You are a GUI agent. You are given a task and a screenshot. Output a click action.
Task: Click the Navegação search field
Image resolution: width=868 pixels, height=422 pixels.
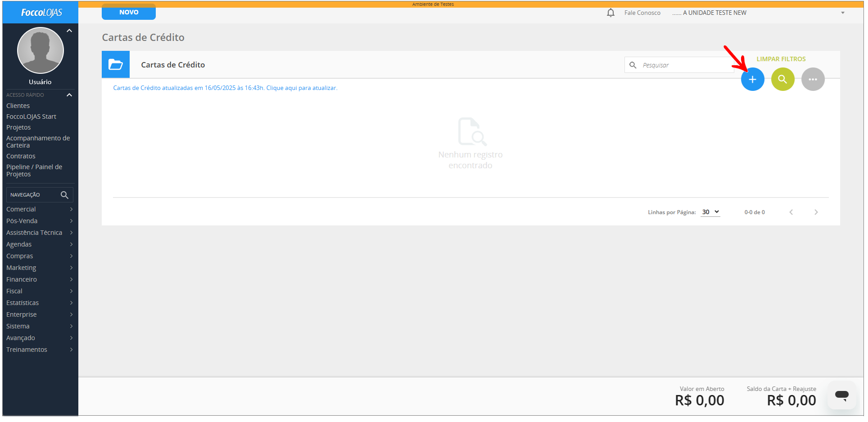40,195
